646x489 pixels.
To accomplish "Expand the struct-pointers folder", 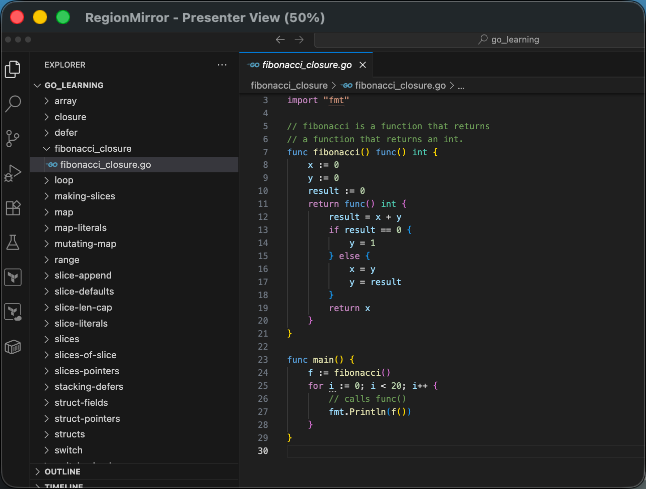I will coord(87,419).
